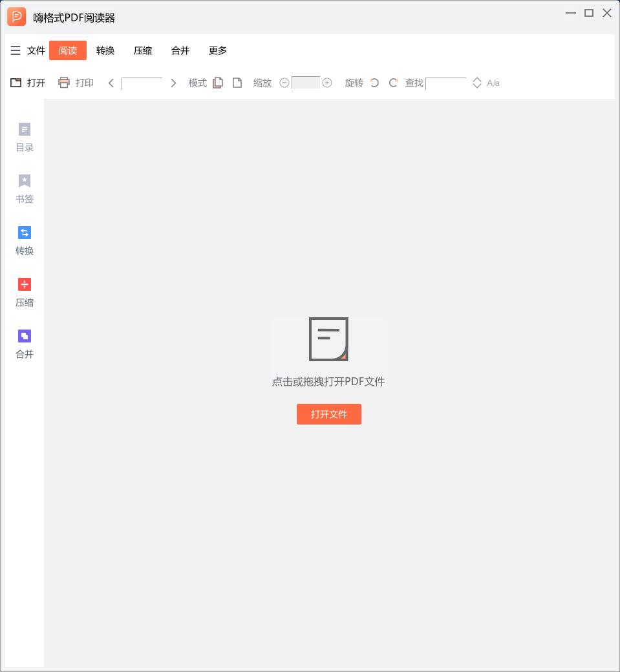Expand the zoom stepper with plus icon
Viewport: 620px width, 672px height.
point(327,83)
